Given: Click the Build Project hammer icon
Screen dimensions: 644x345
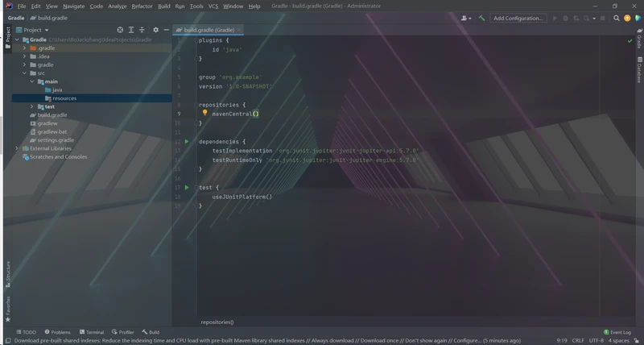Looking at the screenshot, I should (481, 18).
